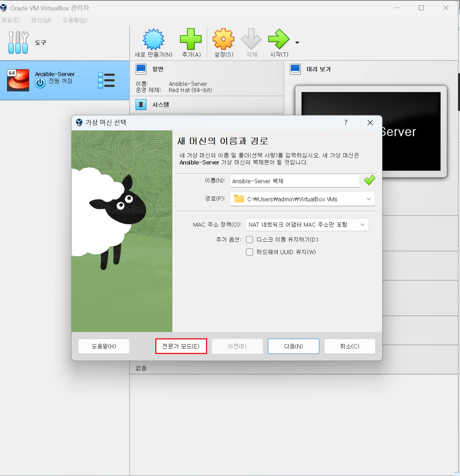Image resolution: width=460 pixels, height=476 pixels.
Task: Click the Expert Mode (전문가 모드) button
Action: pos(181,346)
